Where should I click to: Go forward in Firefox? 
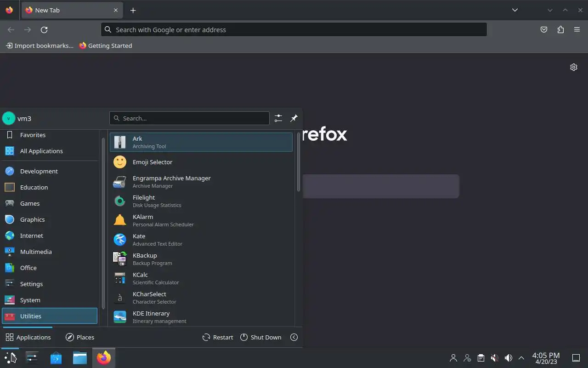click(28, 29)
